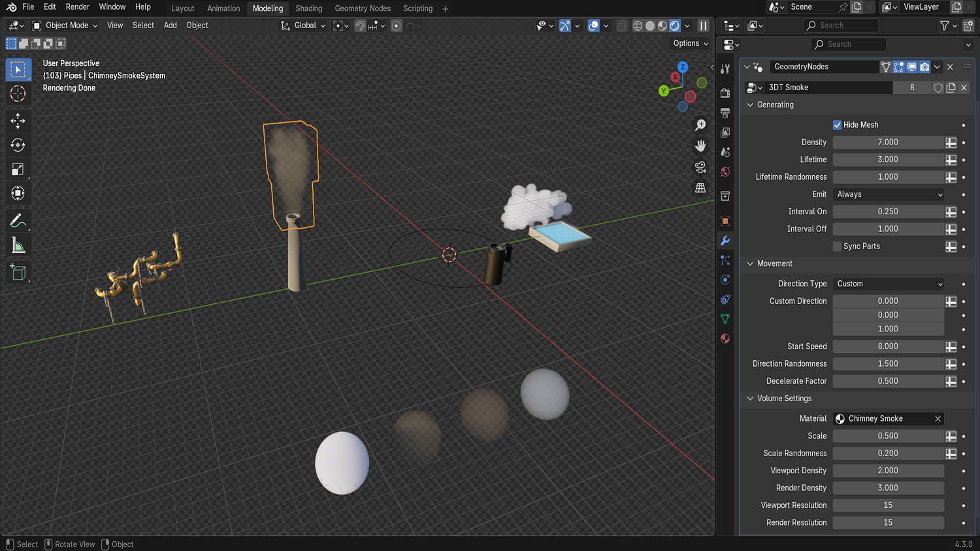
Task: Remove the GeometryNodes modifier
Action: [951, 67]
